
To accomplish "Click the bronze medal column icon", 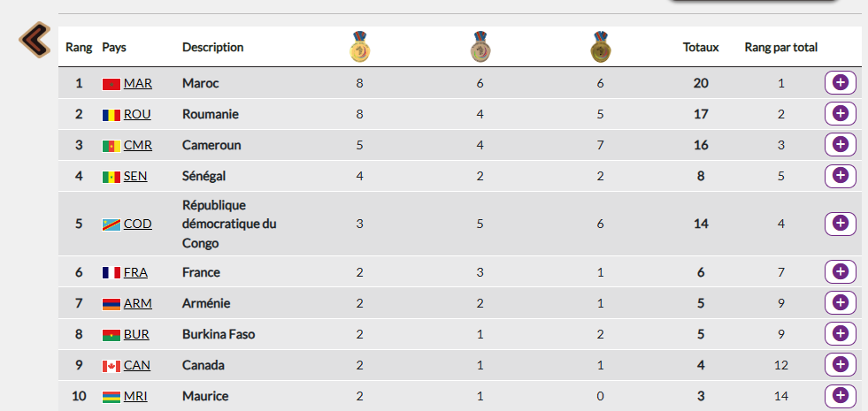I will tap(600, 48).
